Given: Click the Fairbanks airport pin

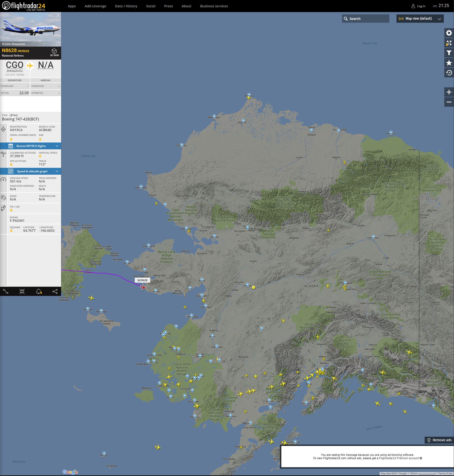Looking at the screenshot, I should pyautogui.click(x=345, y=283).
